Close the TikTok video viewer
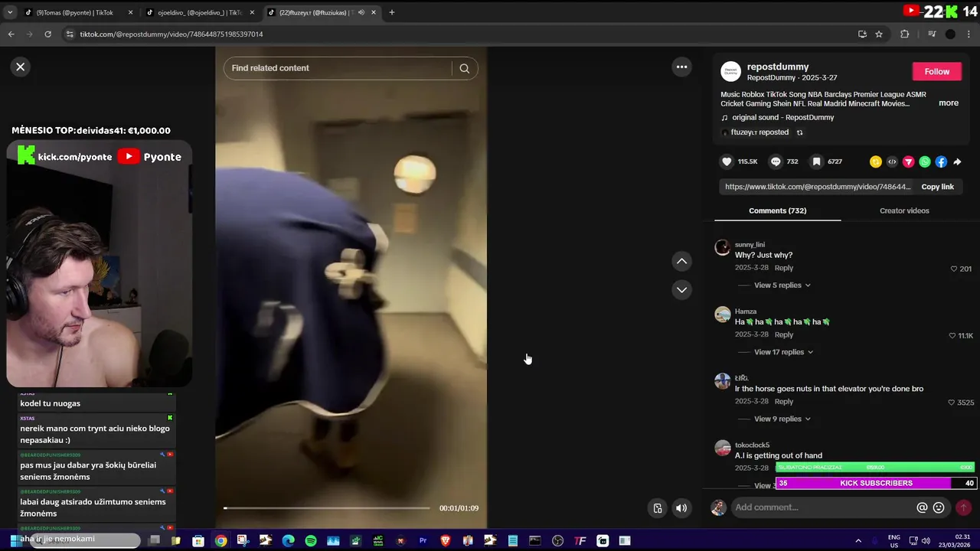Image resolution: width=980 pixels, height=551 pixels. coord(21,67)
